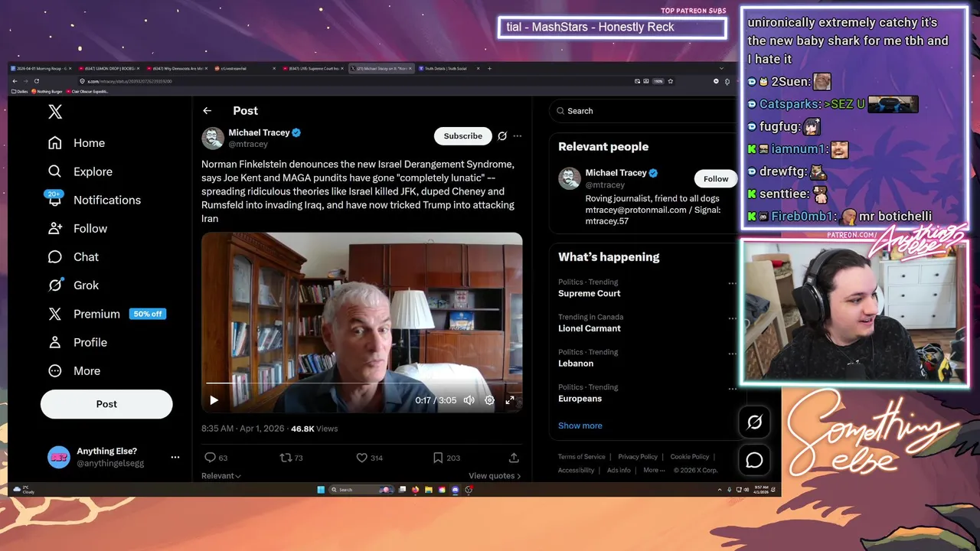This screenshot has height=551, width=980.
Task: Open more options for Europeans trend
Action: tap(732, 390)
